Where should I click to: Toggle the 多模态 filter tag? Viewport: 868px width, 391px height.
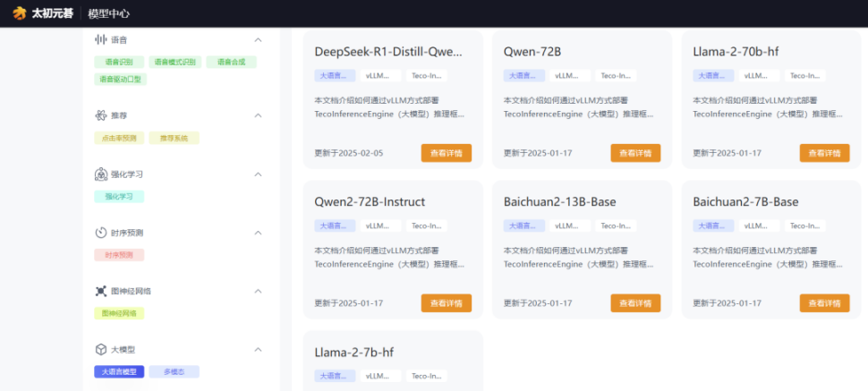pos(174,371)
